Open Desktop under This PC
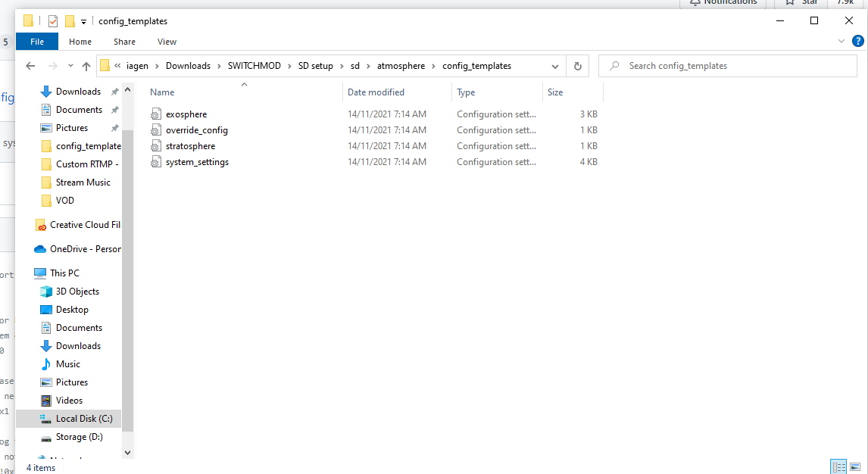Screen dimensions: 868x474 click(72, 310)
